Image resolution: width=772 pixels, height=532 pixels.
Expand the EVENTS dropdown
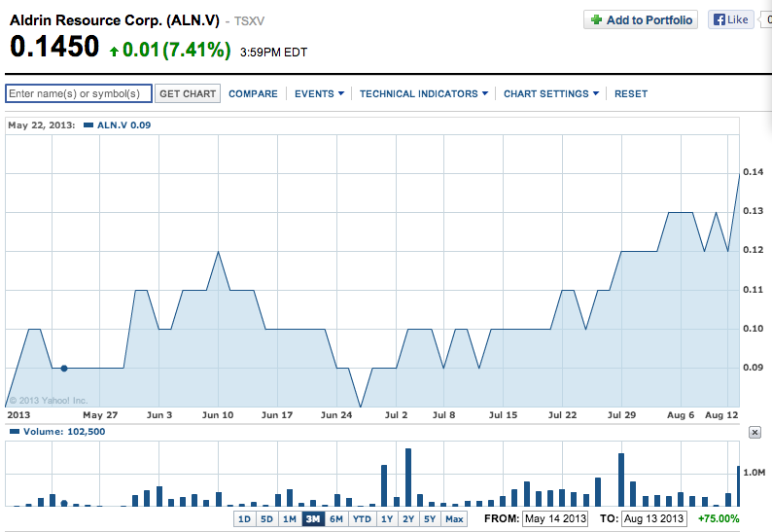pyautogui.click(x=319, y=93)
